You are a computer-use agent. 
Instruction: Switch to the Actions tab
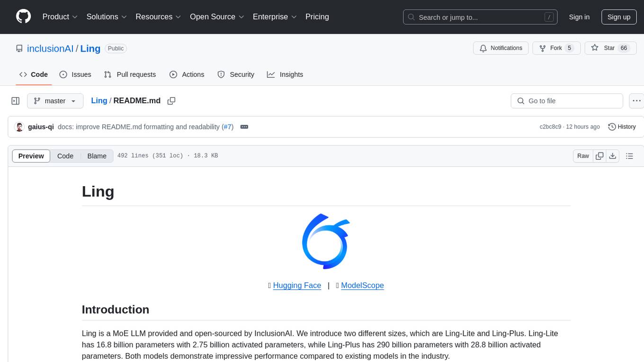point(187,74)
